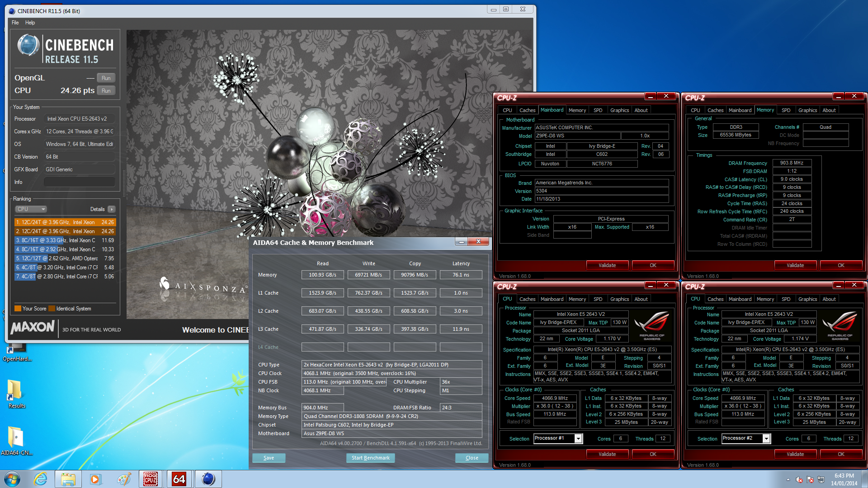868x488 pixels.
Task: Select Mainboard tab in Memory CPU-Z window
Action: pyautogui.click(x=740, y=110)
